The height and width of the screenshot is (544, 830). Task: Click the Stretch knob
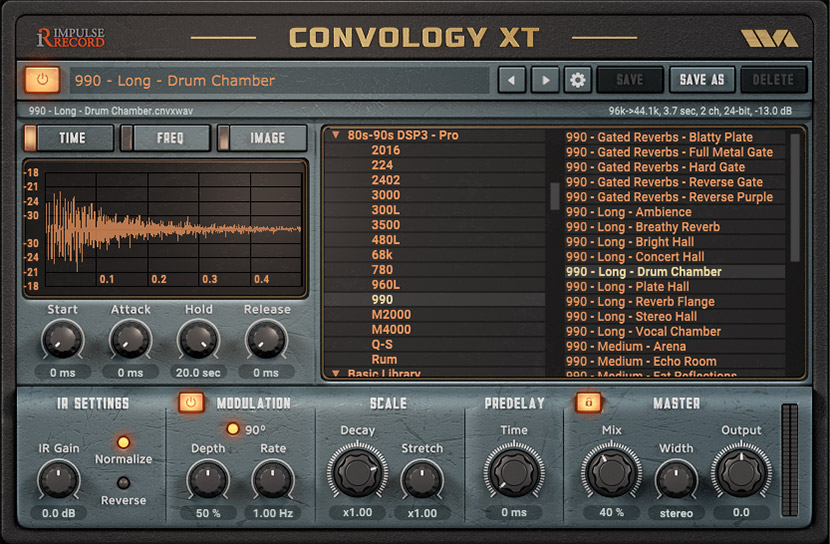(x=422, y=479)
